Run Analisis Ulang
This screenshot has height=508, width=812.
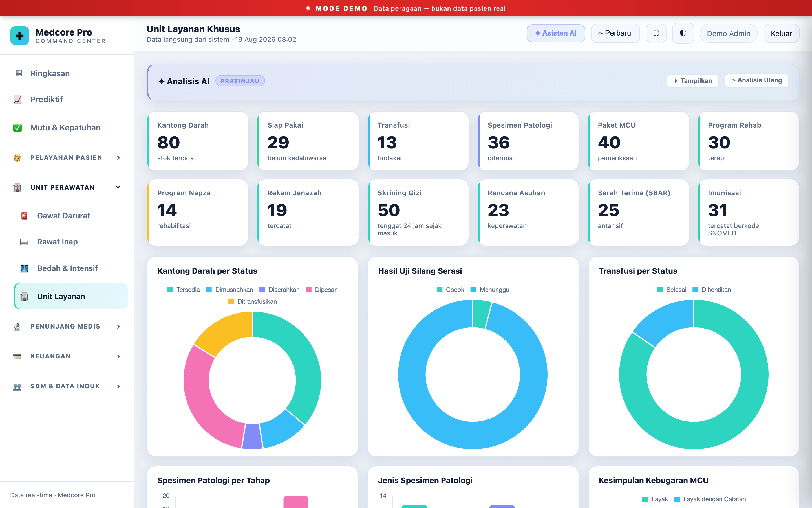pyautogui.click(x=757, y=81)
